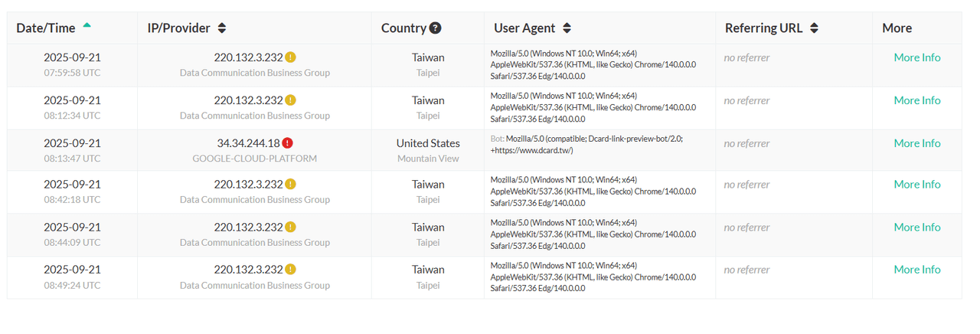
Task: Click the More column header
Action: (897, 28)
